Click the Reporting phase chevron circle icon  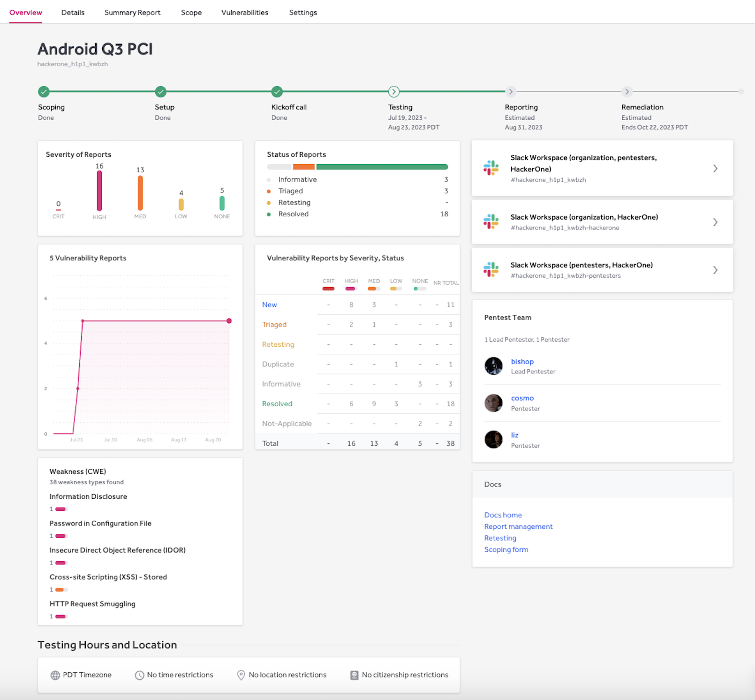point(511,91)
